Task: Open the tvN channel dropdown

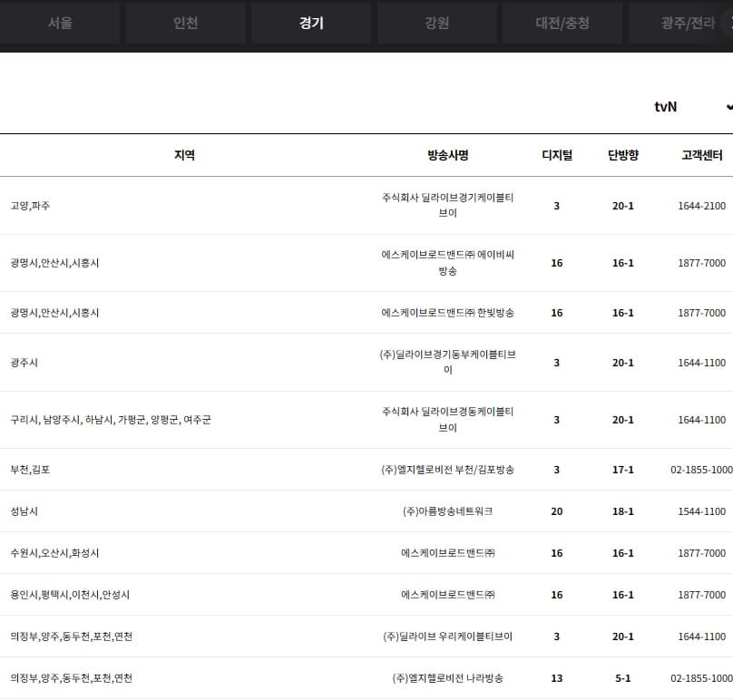Action: [693, 107]
